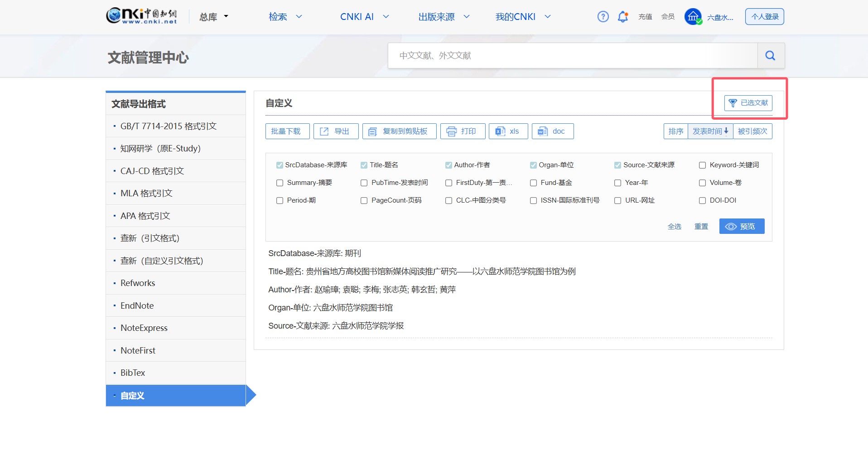This screenshot has width=868, height=451.
Task: Open the 已选文献 filter
Action: pyautogui.click(x=748, y=103)
